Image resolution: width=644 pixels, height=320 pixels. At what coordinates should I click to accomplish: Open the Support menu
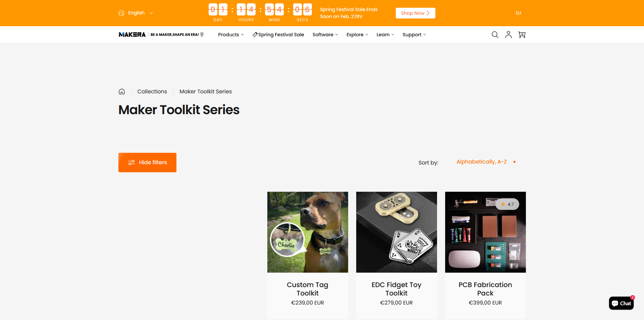[414, 35]
